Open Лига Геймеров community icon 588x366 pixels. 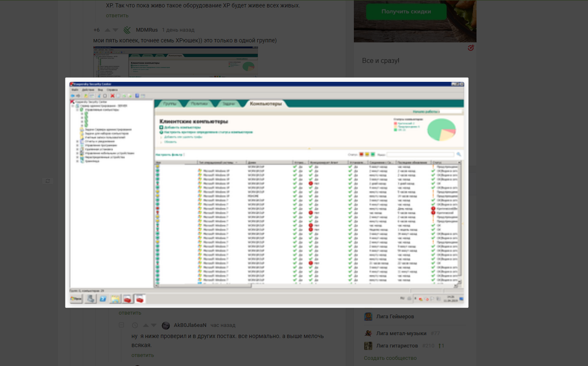(368, 317)
